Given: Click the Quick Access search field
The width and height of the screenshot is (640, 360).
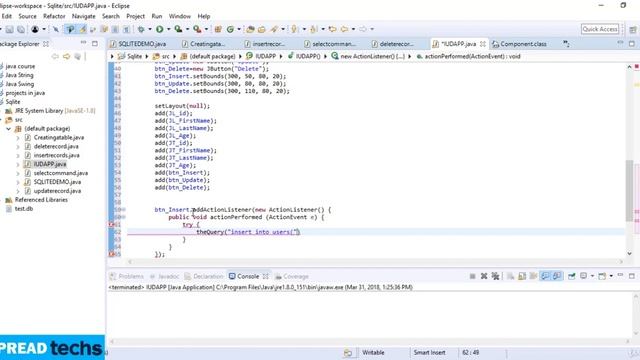Looking at the screenshot, I should pos(600,29).
